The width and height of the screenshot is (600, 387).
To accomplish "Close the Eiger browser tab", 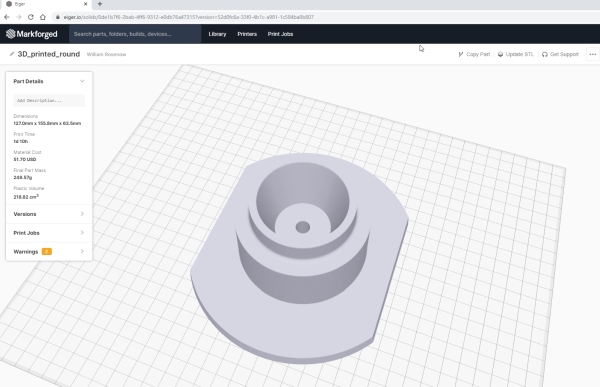I will click(85, 4).
